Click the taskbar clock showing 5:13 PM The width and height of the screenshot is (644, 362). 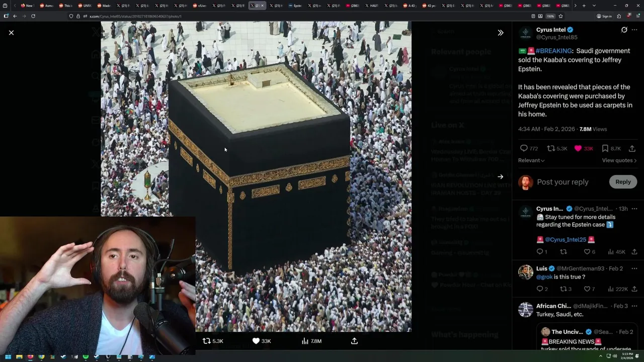(626, 356)
